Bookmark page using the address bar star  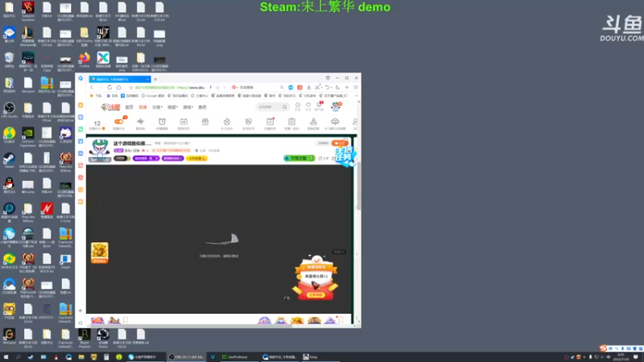[x=131, y=88]
